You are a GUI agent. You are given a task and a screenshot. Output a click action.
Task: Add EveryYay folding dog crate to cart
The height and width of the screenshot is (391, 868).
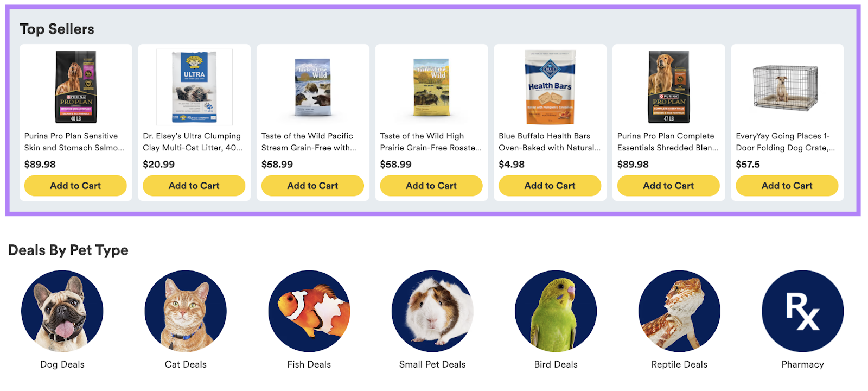coord(787,185)
